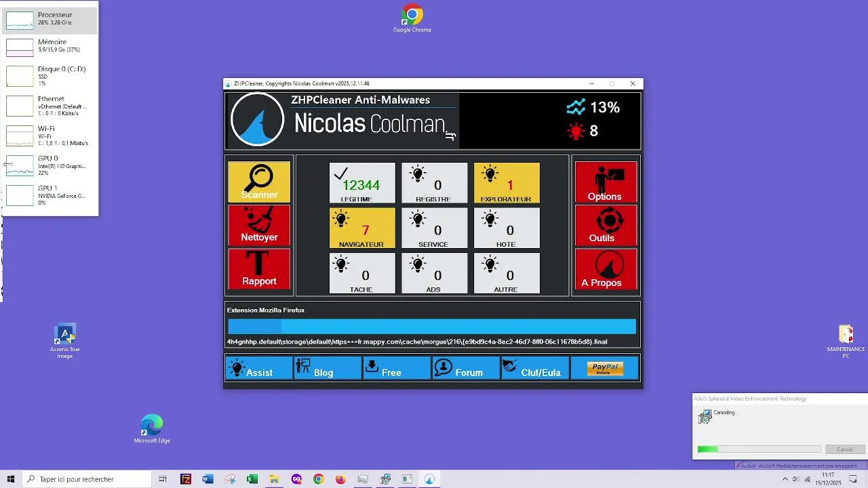Click the ASUS Splendid installer icon
Screen dimensions: 868x488
point(705,416)
